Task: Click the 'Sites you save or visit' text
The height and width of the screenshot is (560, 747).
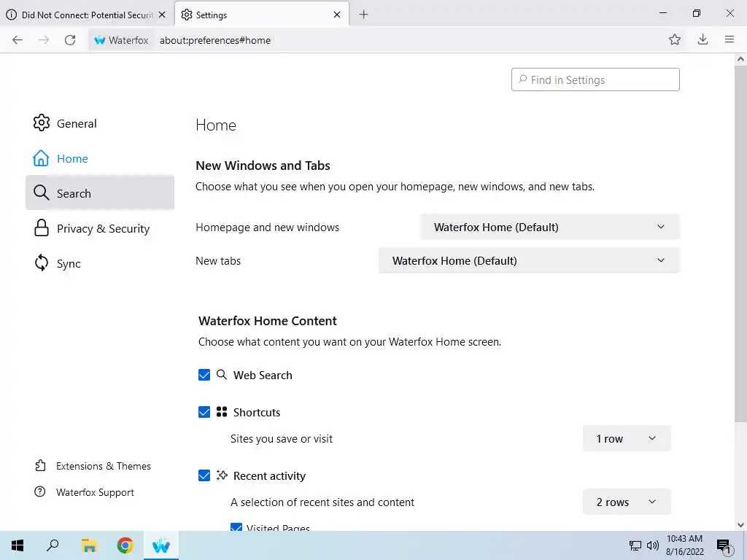Action: [281, 438]
